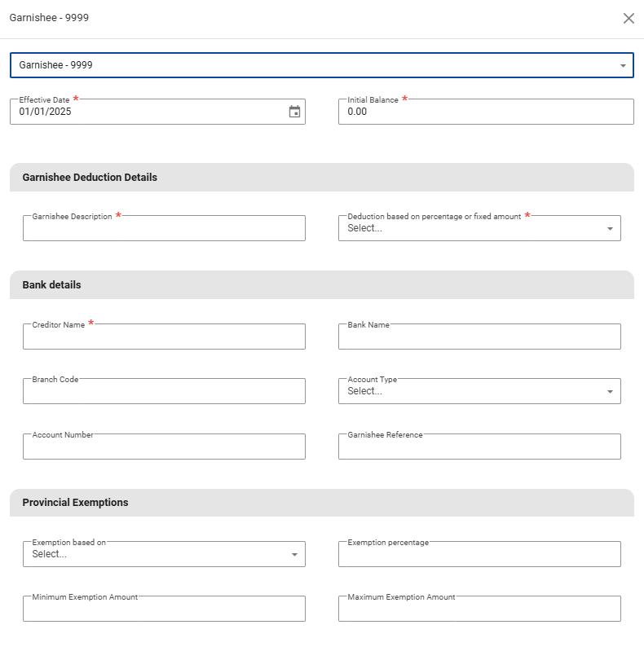Click the Provincial Exemptions section header
Image resolution: width=644 pixels, height=660 pixels.
coord(75,503)
